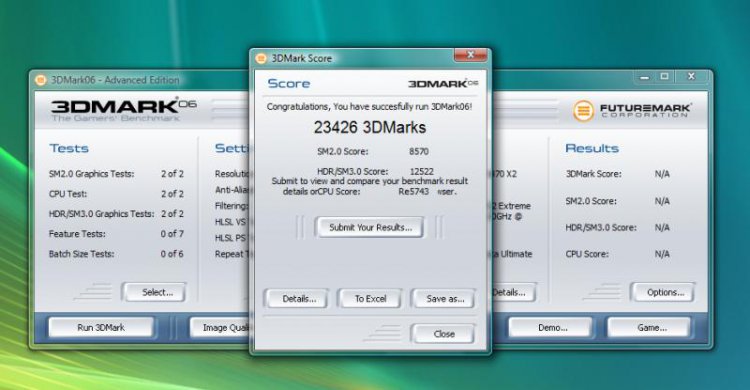The height and width of the screenshot is (390, 750).
Task: Click the 3DMARK06 logo in Score dialog
Action: click(443, 84)
